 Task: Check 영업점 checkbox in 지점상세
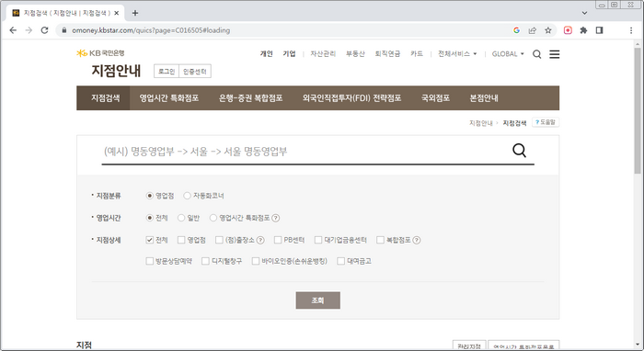(181, 240)
